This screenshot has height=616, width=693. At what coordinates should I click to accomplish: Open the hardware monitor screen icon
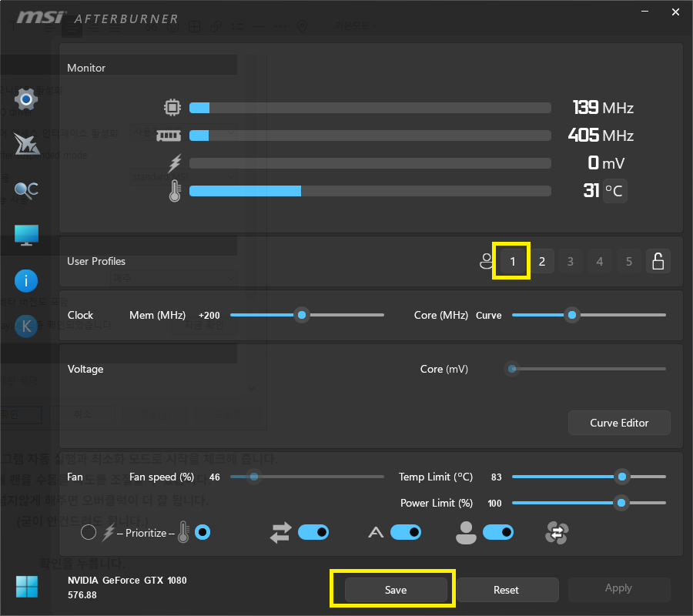point(26,235)
